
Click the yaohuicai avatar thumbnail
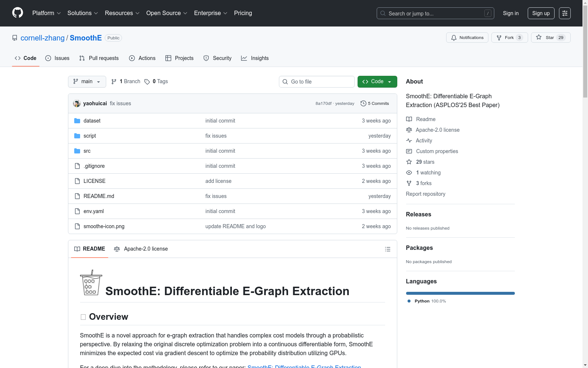(x=77, y=103)
